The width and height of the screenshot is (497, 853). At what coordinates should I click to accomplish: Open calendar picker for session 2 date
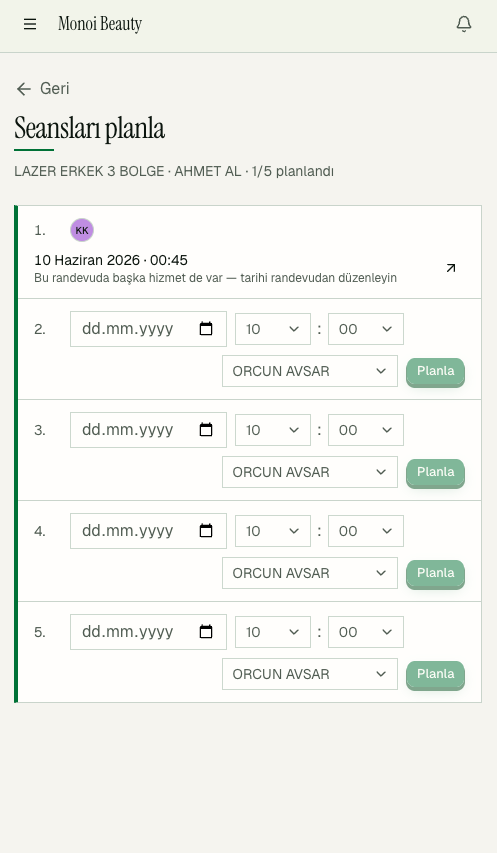tap(206, 329)
